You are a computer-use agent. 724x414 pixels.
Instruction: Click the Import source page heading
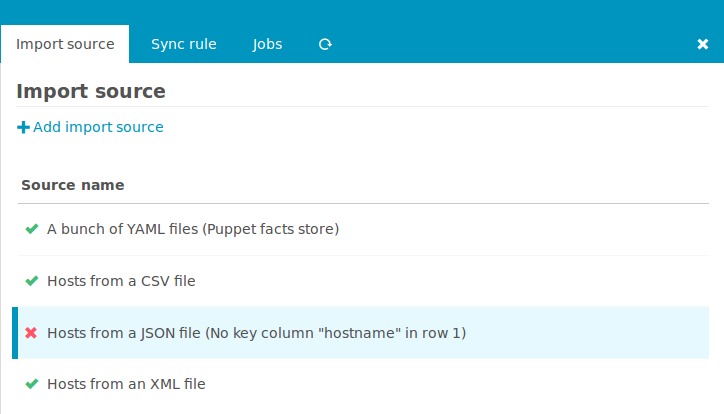pos(91,92)
